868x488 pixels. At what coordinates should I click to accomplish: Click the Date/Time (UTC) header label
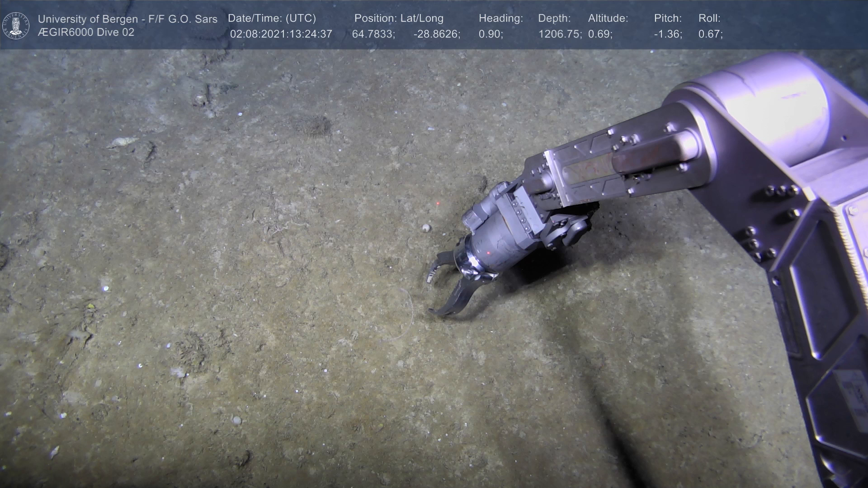click(x=272, y=19)
